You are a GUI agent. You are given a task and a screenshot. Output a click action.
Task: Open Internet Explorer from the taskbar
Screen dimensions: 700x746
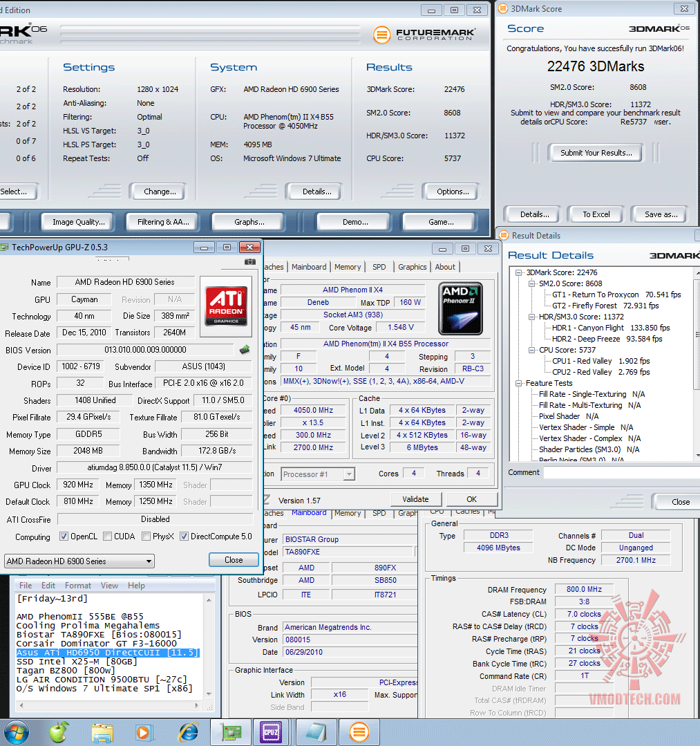[x=189, y=732]
